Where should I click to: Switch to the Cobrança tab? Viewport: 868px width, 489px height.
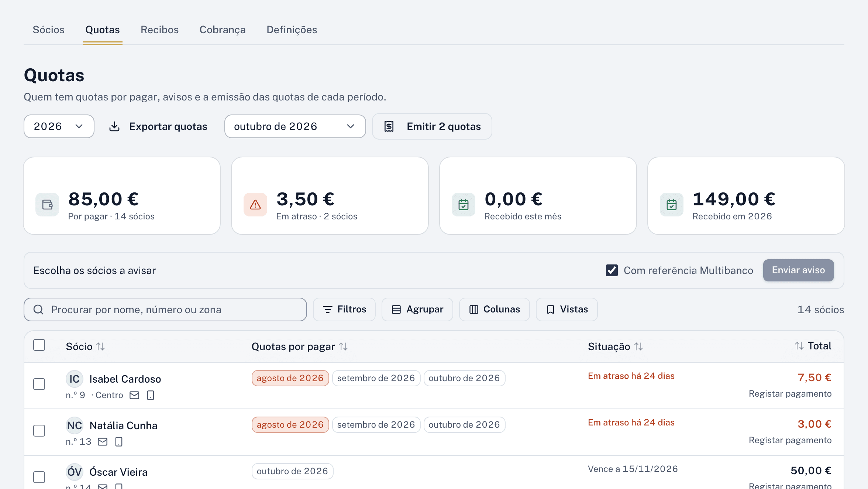click(223, 30)
